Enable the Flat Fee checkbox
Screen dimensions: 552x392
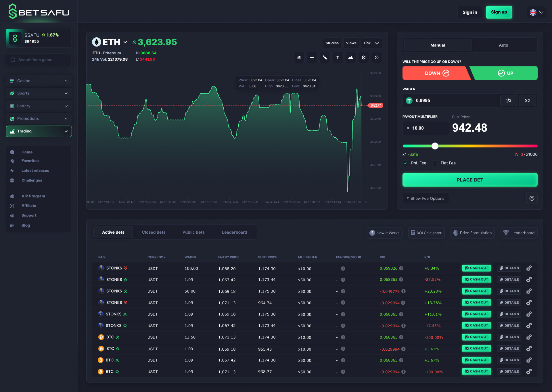pos(435,163)
